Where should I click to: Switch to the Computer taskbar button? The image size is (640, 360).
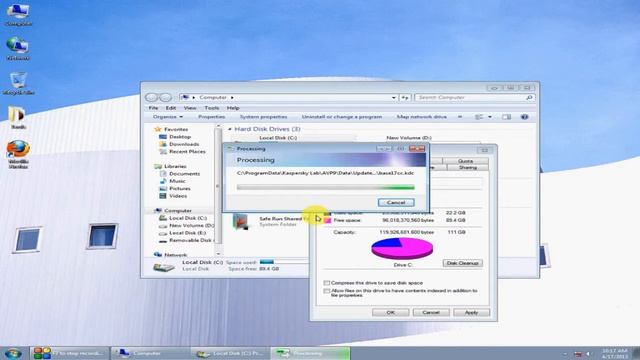tap(150, 353)
